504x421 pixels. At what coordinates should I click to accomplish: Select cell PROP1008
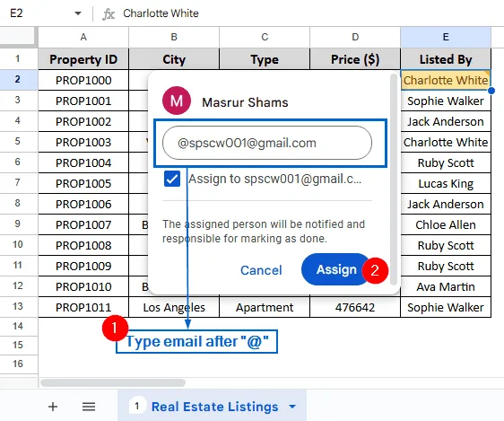point(83,245)
